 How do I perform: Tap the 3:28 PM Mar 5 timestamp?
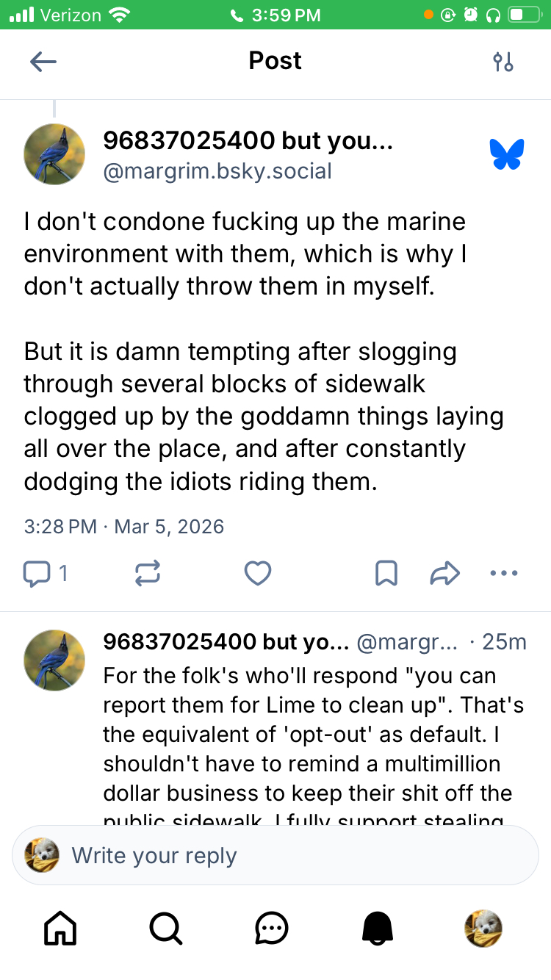124,526
